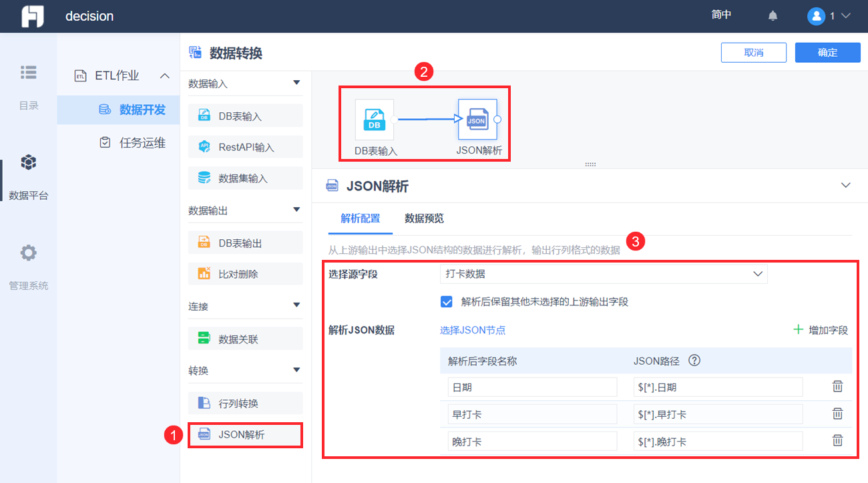This screenshot has height=483, width=868.
Task: Collapse the 数据输出 section
Action: tap(296, 210)
